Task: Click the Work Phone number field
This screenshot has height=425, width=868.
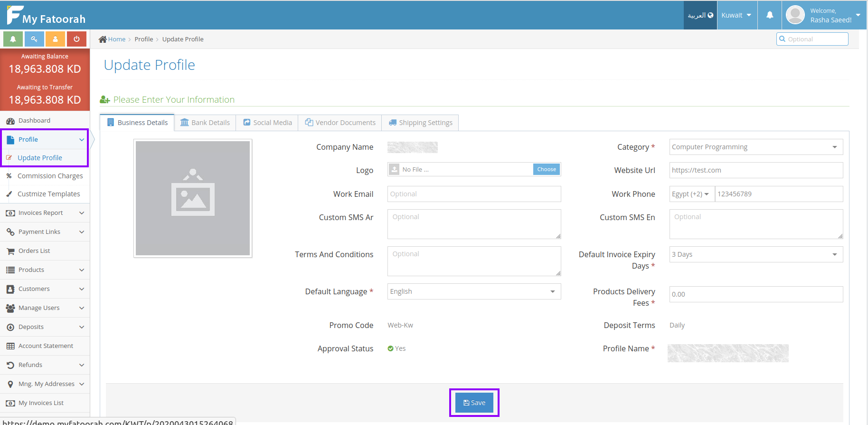Action: [779, 194]
